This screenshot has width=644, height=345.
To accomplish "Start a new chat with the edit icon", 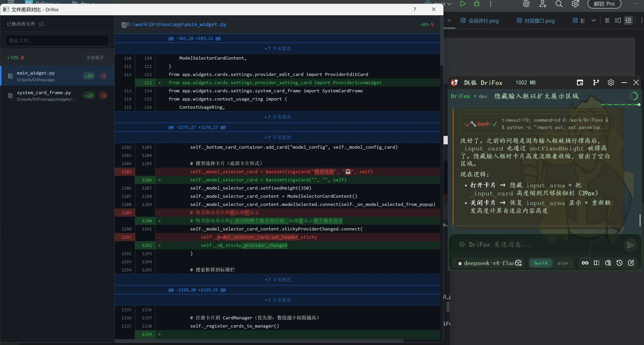I will 631,263.
